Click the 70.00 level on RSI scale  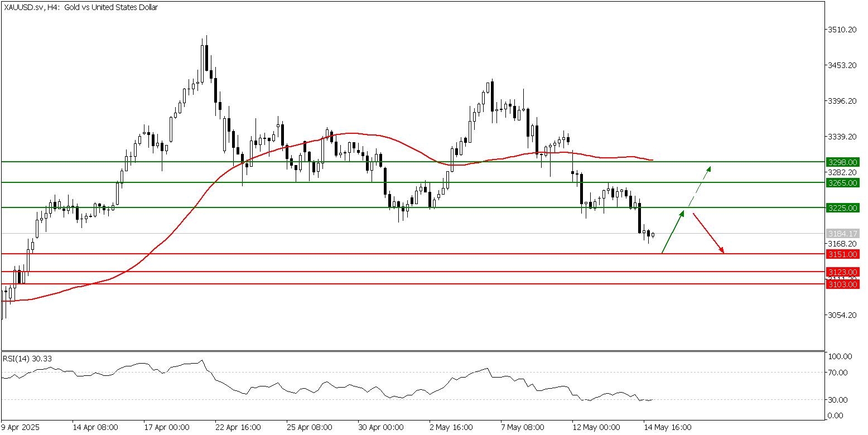tap(838, 373)
